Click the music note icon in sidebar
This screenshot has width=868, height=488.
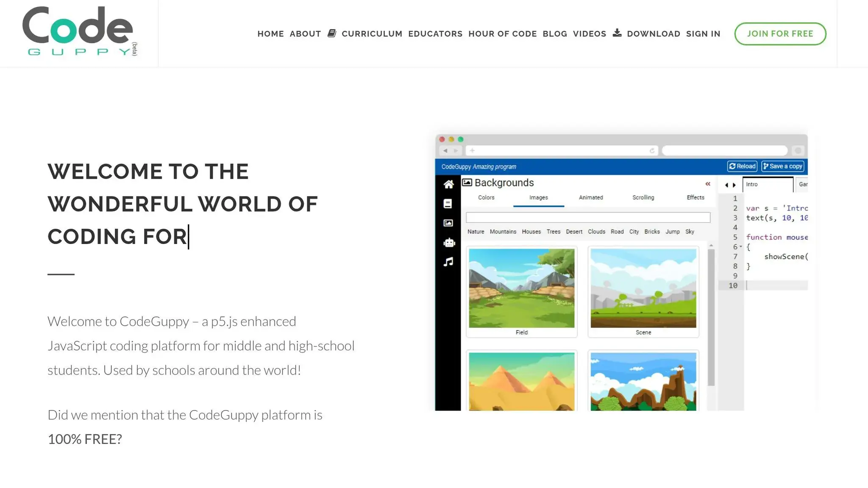point(448,262)
